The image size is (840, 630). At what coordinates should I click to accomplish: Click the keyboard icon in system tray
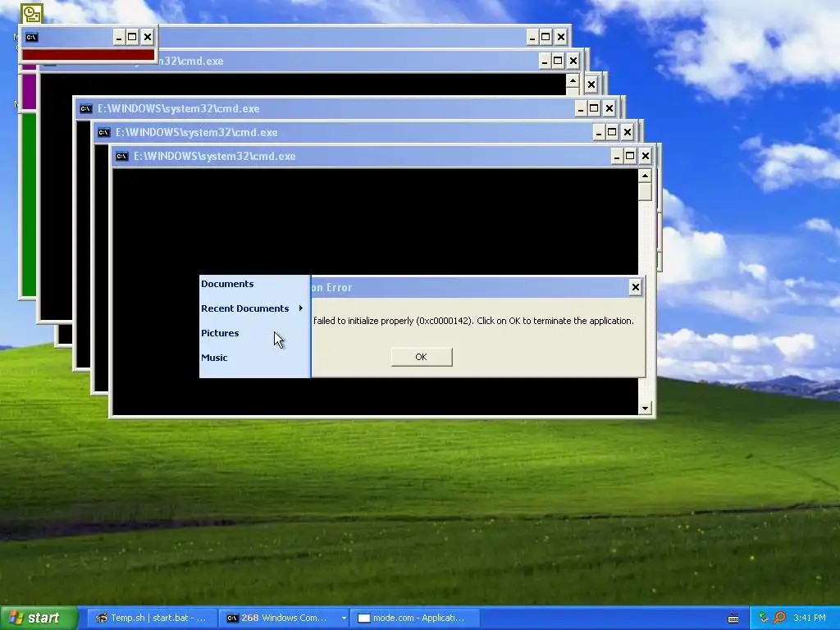click(x=733, y=619)
